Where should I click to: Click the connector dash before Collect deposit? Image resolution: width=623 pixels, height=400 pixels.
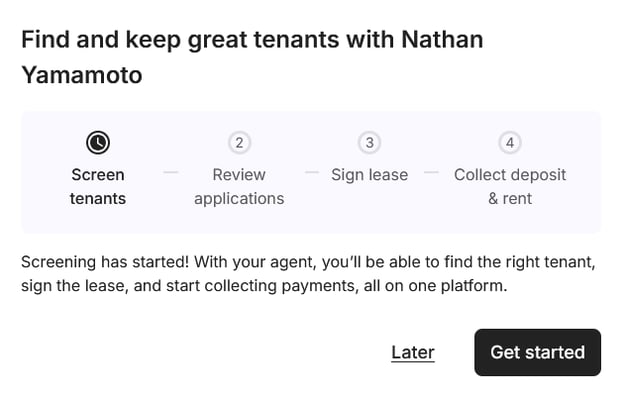(x=431, y=172)
